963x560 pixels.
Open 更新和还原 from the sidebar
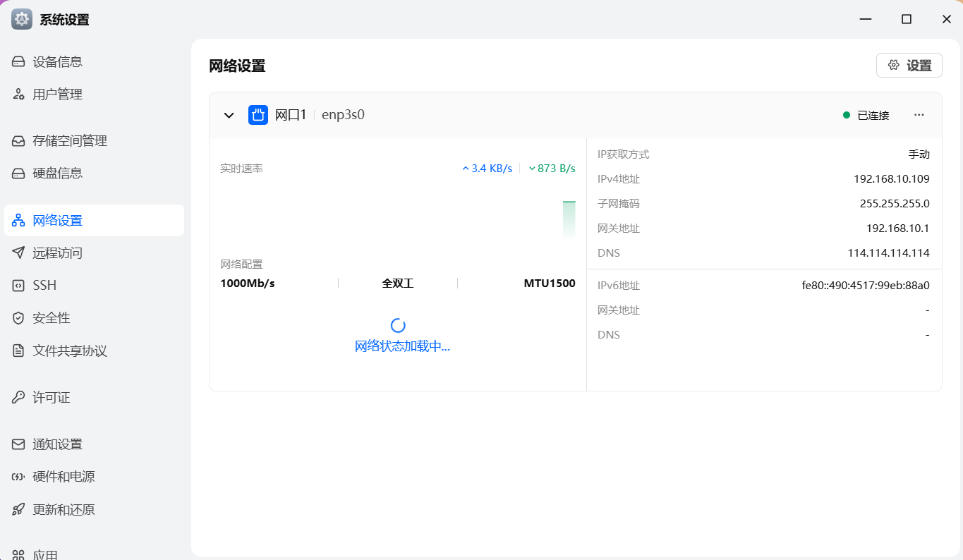[x=63, y=509]
